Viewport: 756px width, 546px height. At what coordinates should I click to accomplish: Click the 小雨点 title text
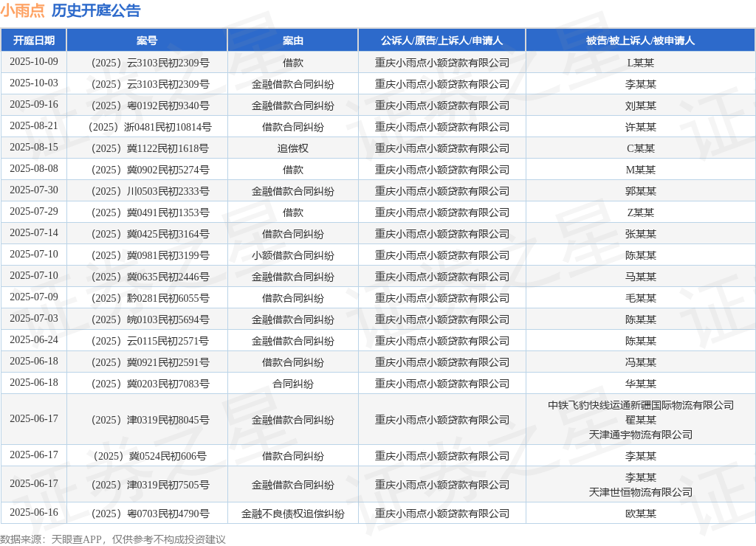click(23, 10)
